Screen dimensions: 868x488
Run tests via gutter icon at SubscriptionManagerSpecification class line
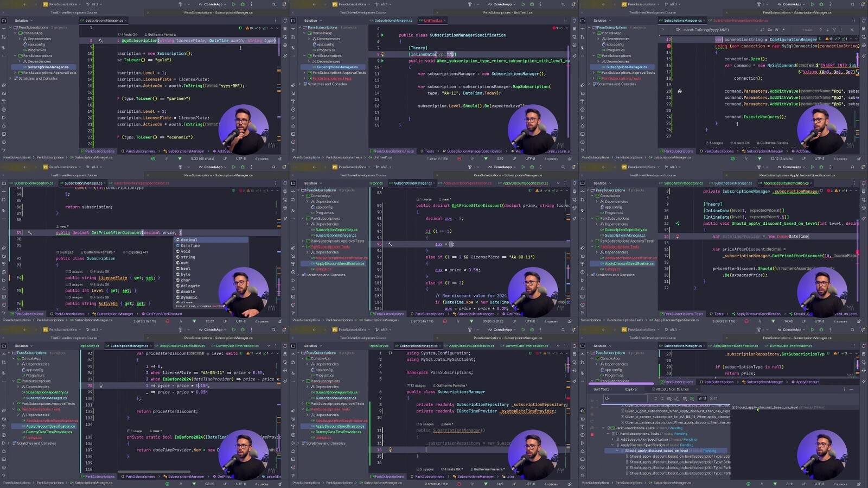pos(382,35)
